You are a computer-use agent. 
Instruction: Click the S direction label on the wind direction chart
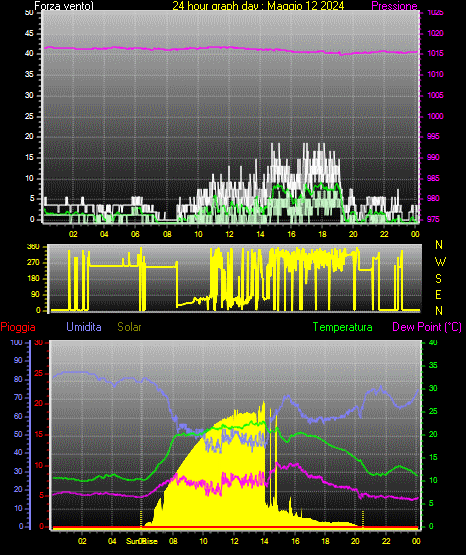438,279
